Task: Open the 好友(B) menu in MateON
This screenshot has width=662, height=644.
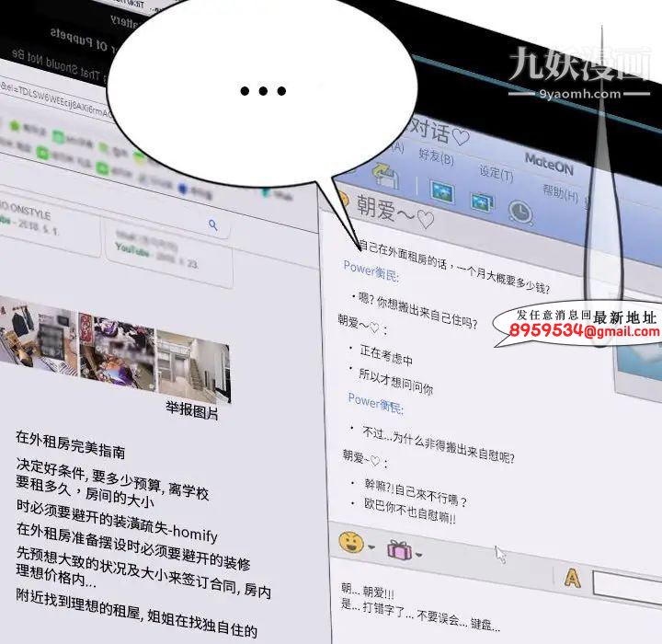Action: 436,156
